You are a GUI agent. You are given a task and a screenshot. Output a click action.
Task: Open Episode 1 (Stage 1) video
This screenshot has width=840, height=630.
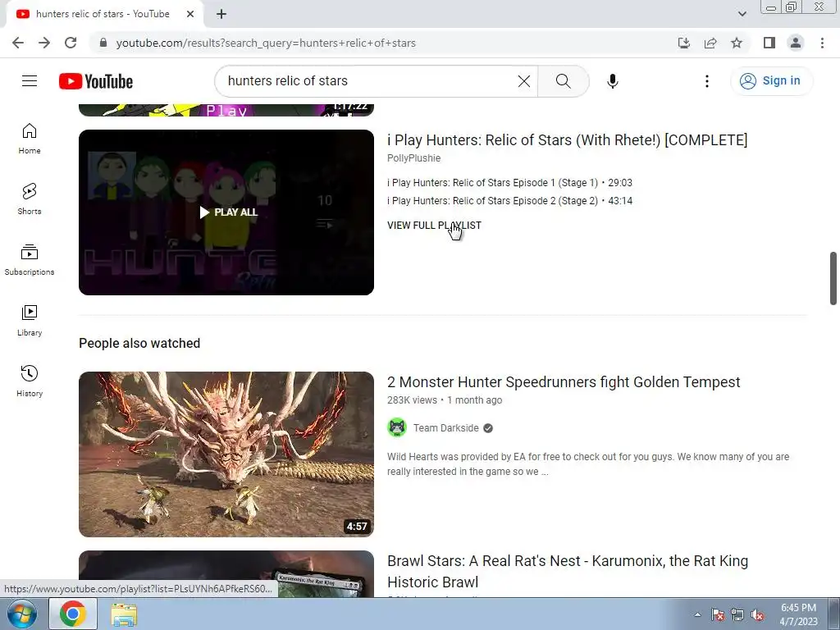tap(509, 183)
